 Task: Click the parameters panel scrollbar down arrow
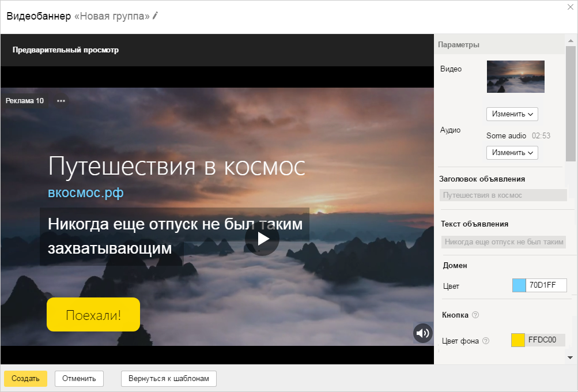tap(571, 357)
